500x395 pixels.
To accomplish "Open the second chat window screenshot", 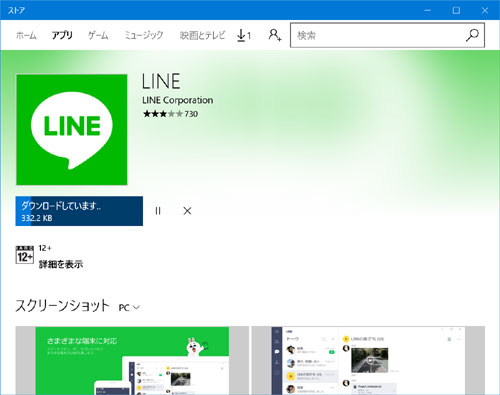I will (368, 361).
